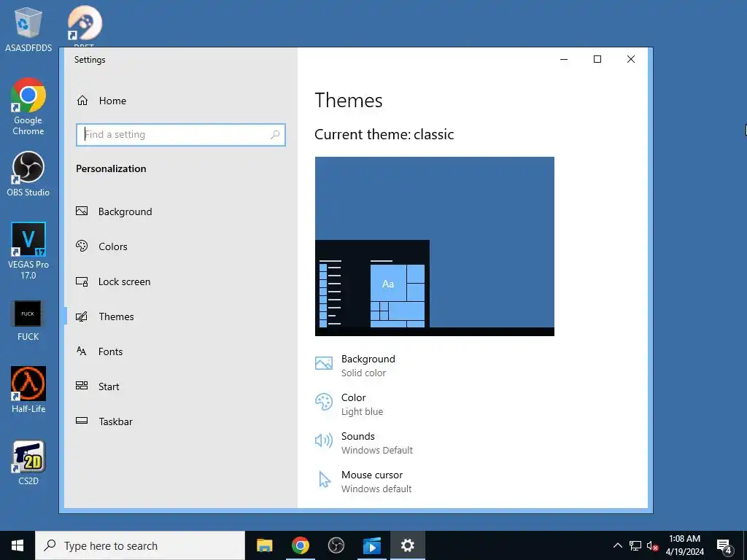Viewport: 747px width, 560px height.
Task: Go to Colors settings
Action: pyautogui.click(x=181, y=246)
